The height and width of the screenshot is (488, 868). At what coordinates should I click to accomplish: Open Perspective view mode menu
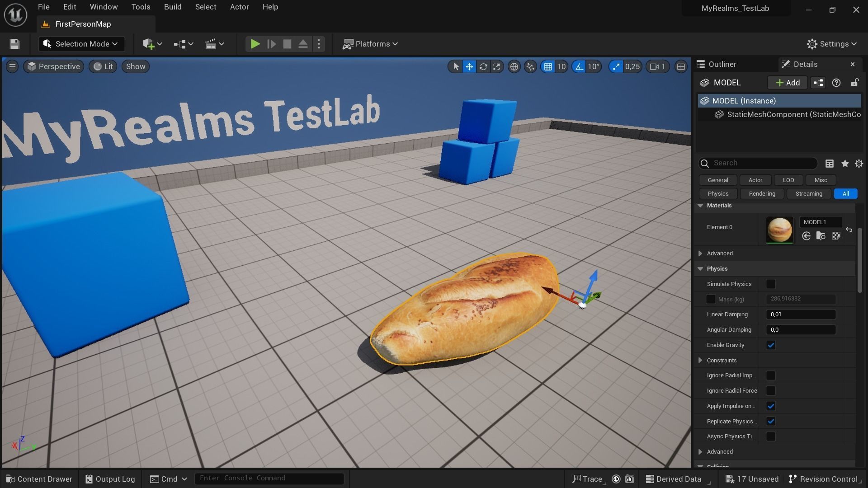pos(53,66)
